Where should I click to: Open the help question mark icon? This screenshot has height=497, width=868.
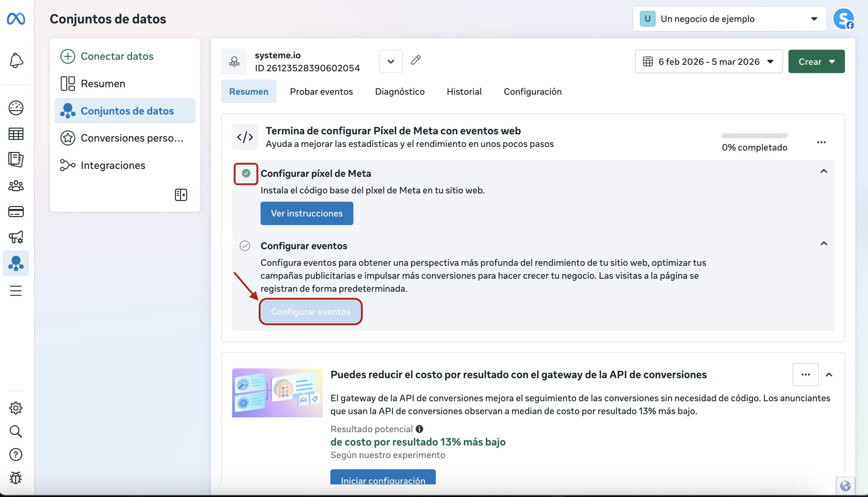(16, 455)
